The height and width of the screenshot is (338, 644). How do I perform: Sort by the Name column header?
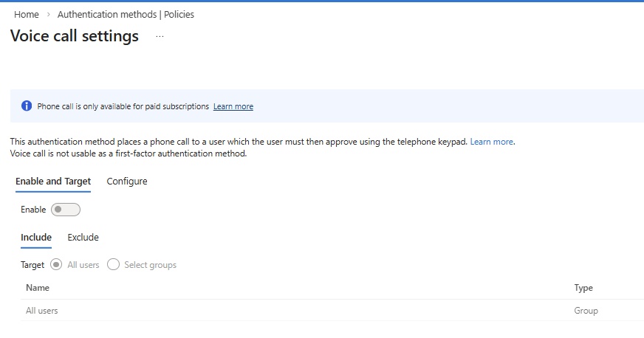tap(38, 288)
